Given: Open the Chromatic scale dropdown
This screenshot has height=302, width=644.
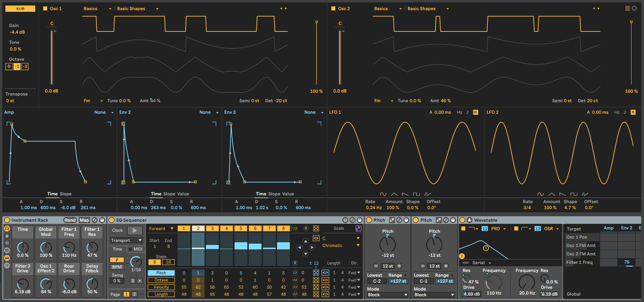Looking at the screenshot, I should pyautogui.click(x=341, y=245).
